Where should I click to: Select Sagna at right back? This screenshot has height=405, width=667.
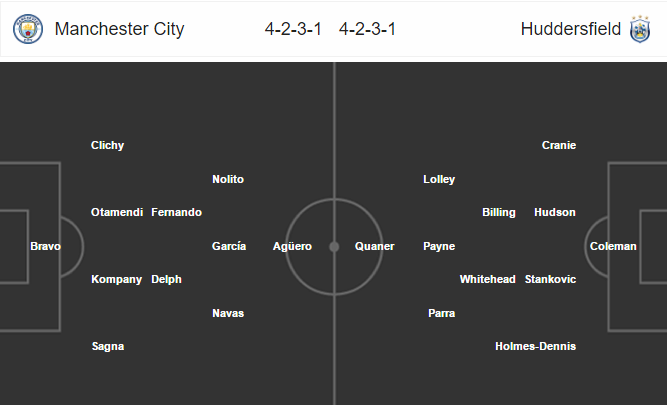click(x=108, y=347)
